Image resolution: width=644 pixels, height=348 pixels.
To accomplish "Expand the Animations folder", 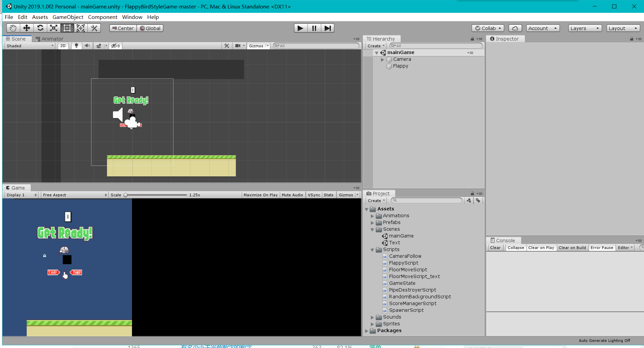I will [x=372, y=216].
